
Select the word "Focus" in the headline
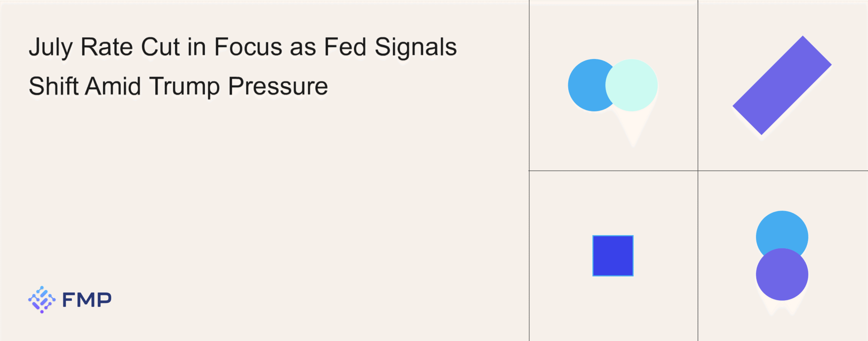(248, 47)
